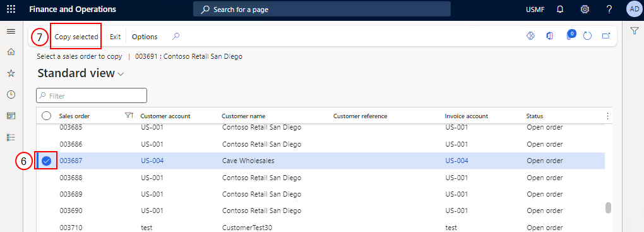Open Favorites star in sidebar

click(11, 73)
